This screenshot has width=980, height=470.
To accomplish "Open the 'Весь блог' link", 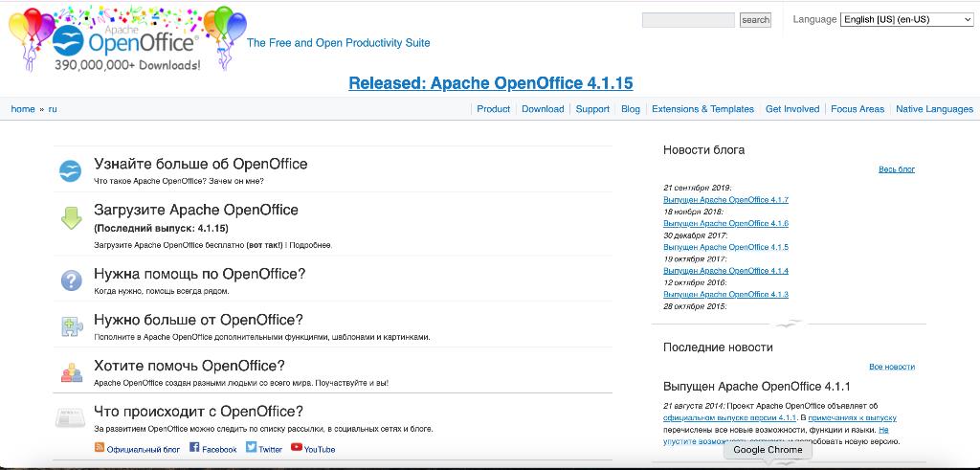I will point(896,169).
